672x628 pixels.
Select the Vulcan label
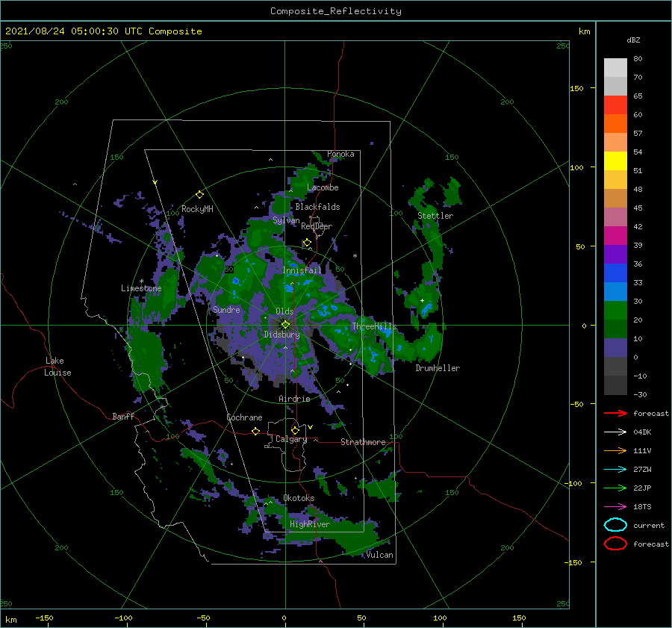[x=380, y=555]
